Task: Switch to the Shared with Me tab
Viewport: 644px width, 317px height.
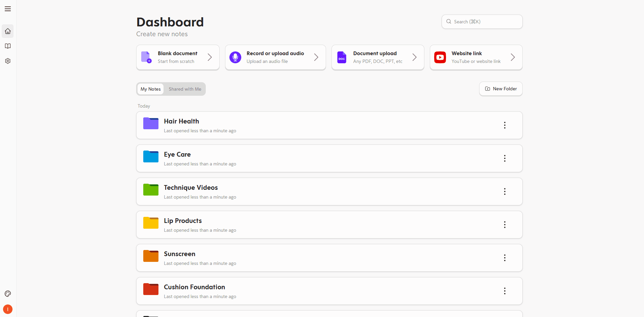Action: [185, 89]
